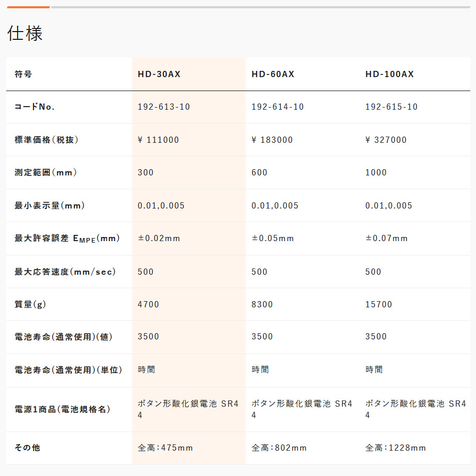Click the 仕様 section heading
476x476 pixels.
(25, 33)
